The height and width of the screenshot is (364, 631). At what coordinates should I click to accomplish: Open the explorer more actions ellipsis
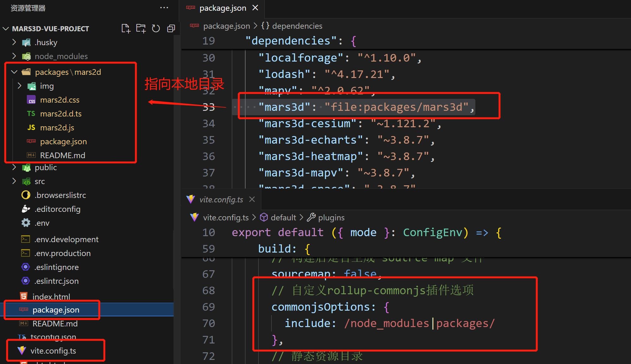point(164,8)
